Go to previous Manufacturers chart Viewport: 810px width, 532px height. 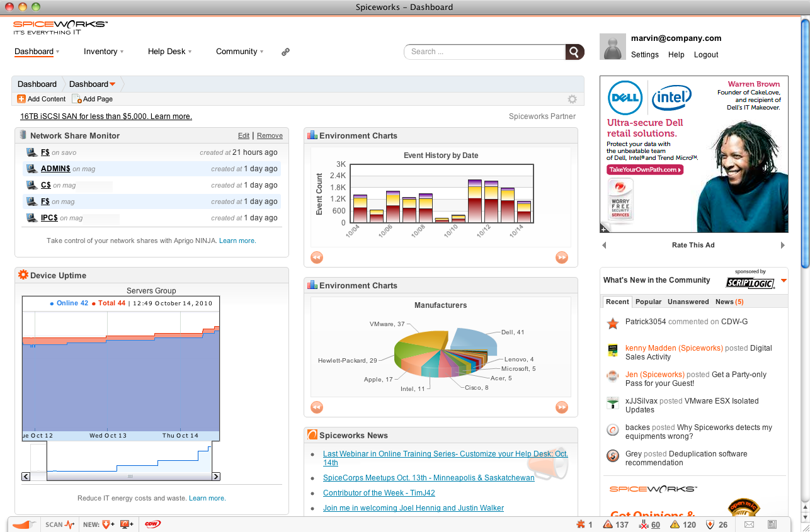tap(317, 407)
